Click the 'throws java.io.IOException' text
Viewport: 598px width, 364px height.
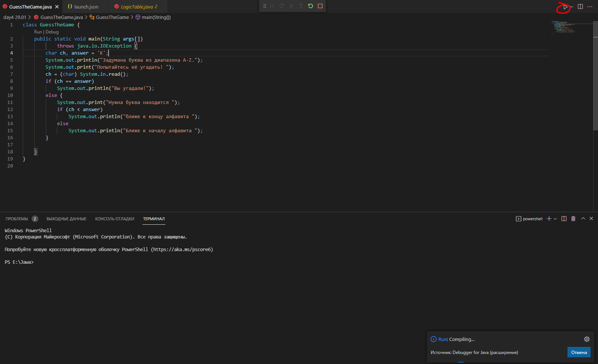(x=94, y=46)
